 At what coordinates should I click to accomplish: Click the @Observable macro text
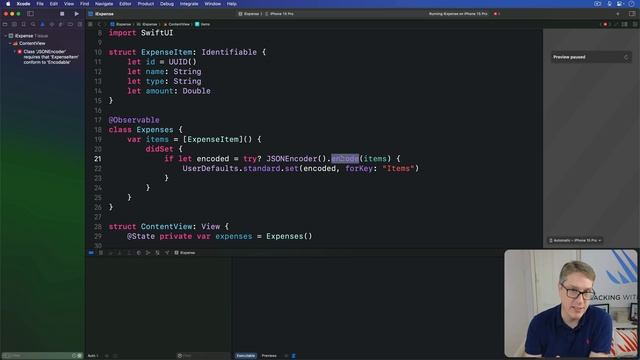[134, 120]
